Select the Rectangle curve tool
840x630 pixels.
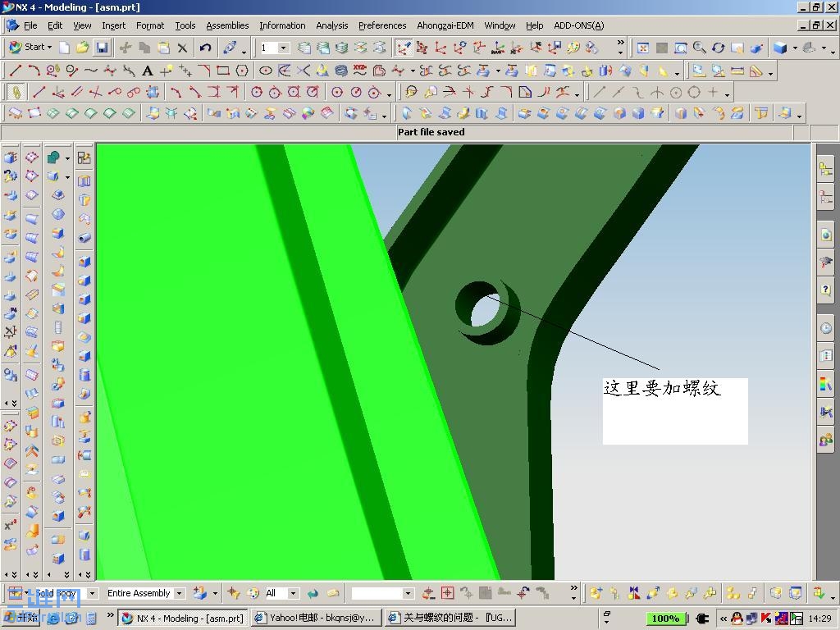pyautogui.click(x=223, y=71)
